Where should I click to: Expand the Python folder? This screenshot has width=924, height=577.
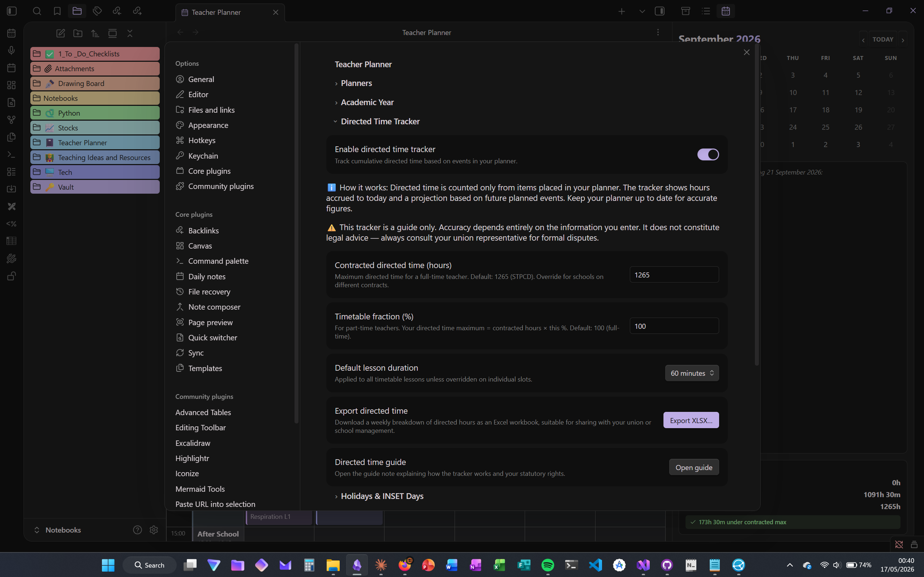pos(95,113)
